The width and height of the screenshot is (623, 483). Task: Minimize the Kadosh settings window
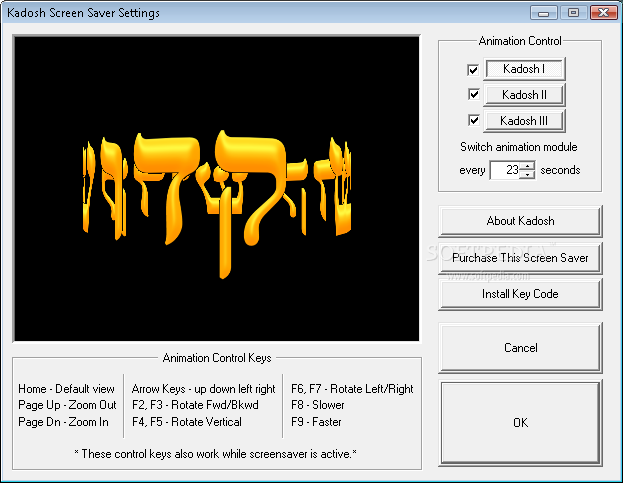(544, 13)
